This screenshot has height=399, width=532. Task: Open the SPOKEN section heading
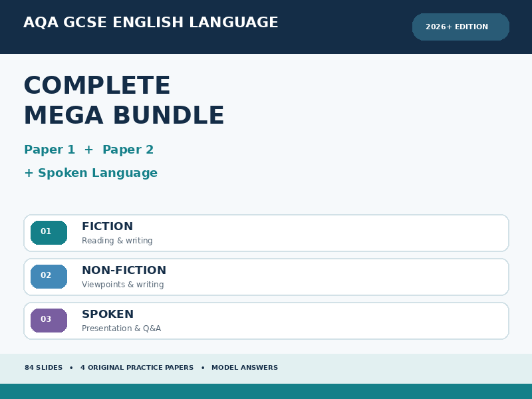[108, 314]
